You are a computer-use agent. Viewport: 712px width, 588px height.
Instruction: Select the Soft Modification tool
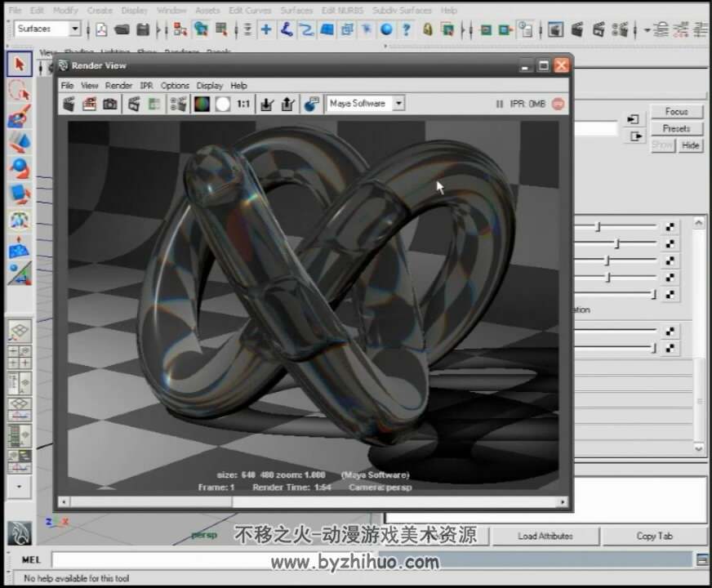tap(20, 247)
